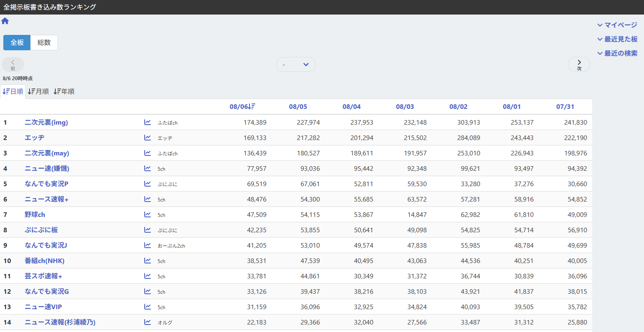This screenshot has height=332, width=644.
Task: Open chart icon for なんでも実況J row
Action: coord(147,245)
